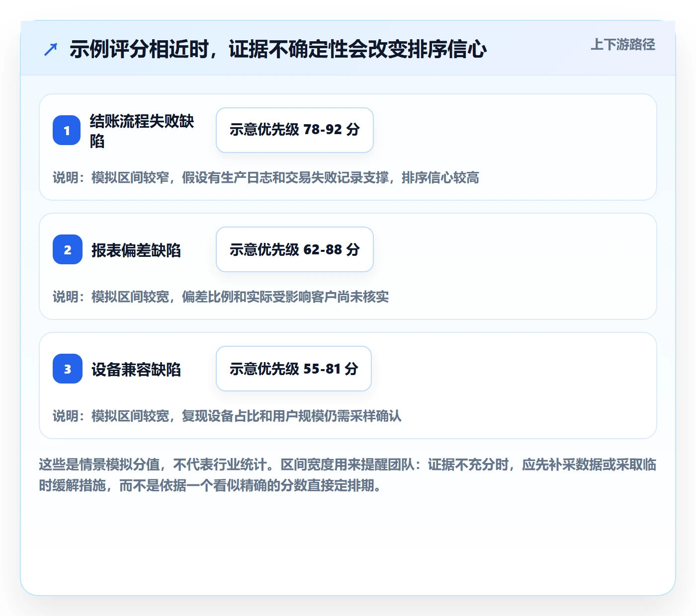
Task: Click the number 3 badge for 设备兼容缺陷
Action: click(68, 369)
